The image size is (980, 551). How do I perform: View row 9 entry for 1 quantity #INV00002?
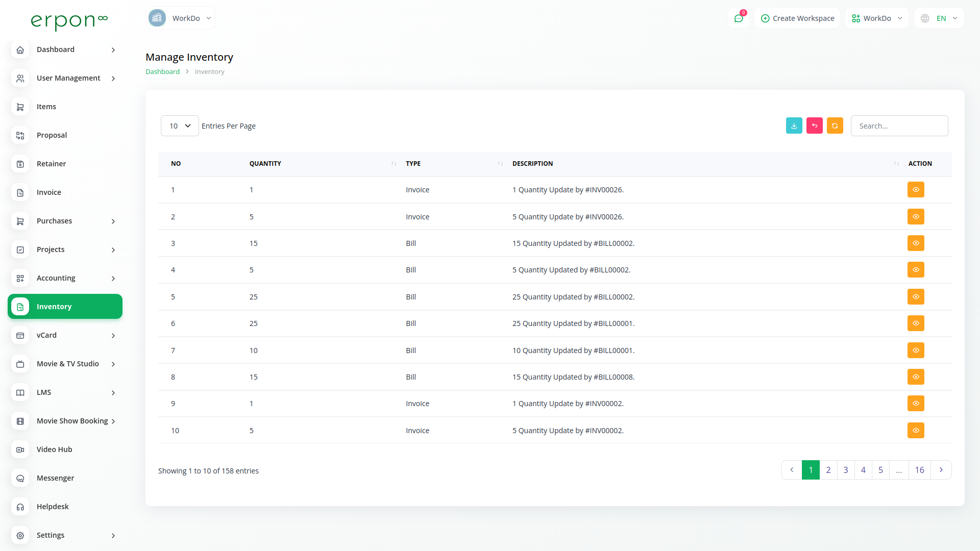click(916, 404)
